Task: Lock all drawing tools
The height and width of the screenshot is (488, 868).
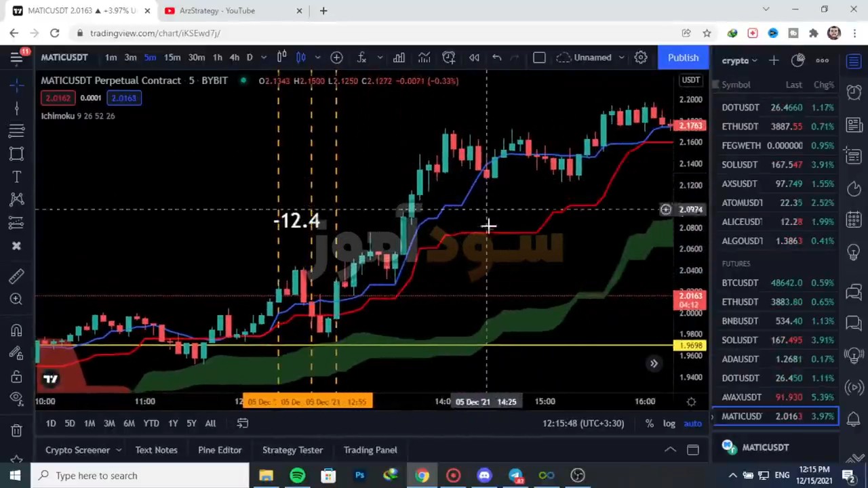Action: 17,376
